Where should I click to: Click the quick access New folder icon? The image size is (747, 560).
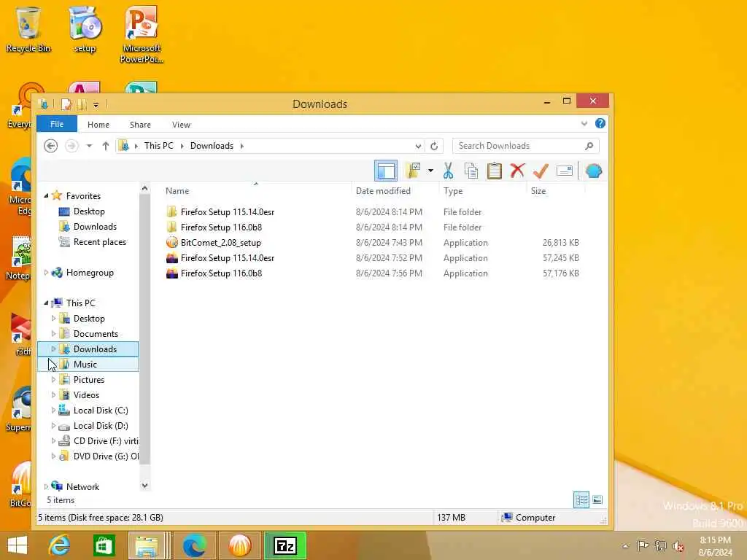coord(82,104)
